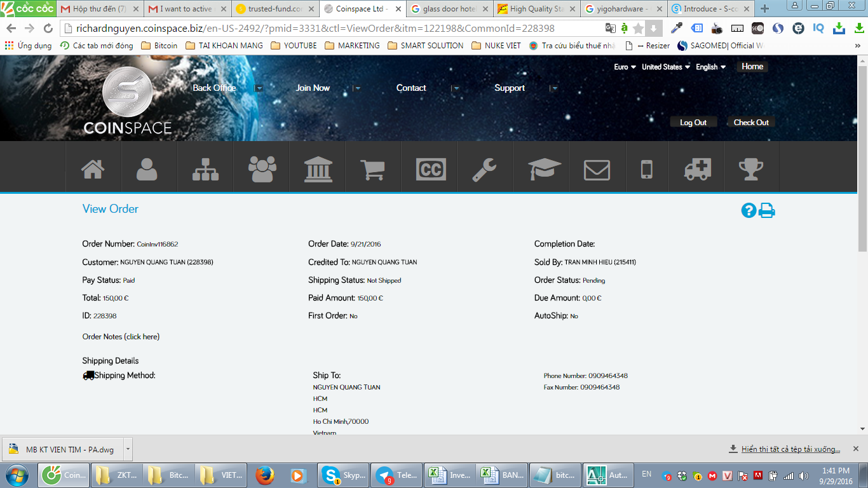The image size is (868, 488).
Task: Open the SEO magnifier extension icon
Action: pos(757,29)
